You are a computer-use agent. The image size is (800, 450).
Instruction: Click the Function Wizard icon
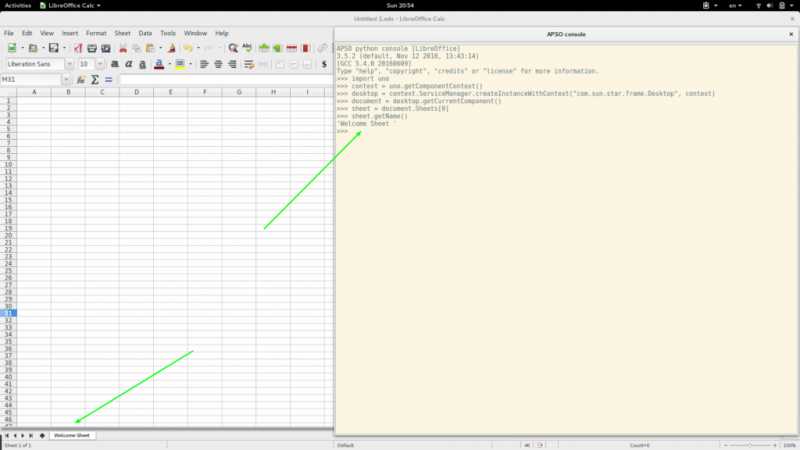[x=81, y=80]
